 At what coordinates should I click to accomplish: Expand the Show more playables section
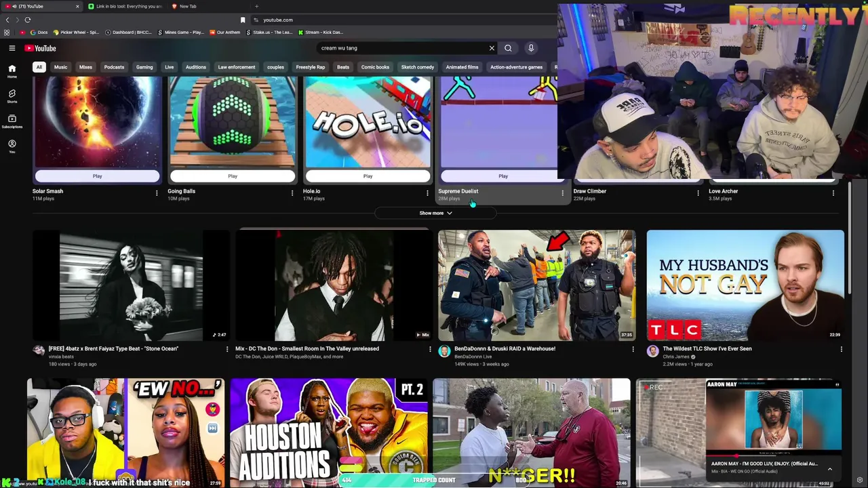click(435, 213)
